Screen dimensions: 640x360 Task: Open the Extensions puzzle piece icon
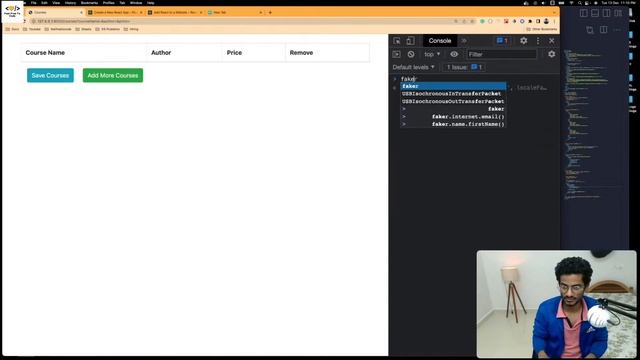pyautogui.click(x=530, y=21)
